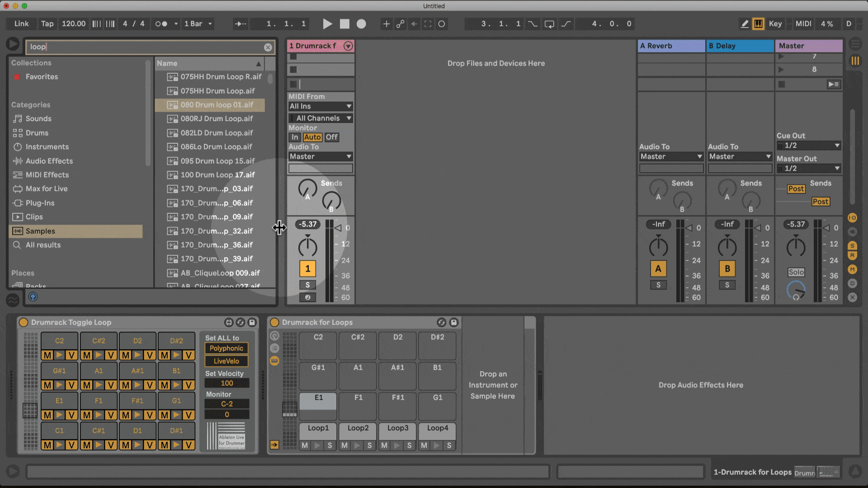Enter Key mapping mode
This screenshot has width=868, height=488.
[x=775, y=23]
